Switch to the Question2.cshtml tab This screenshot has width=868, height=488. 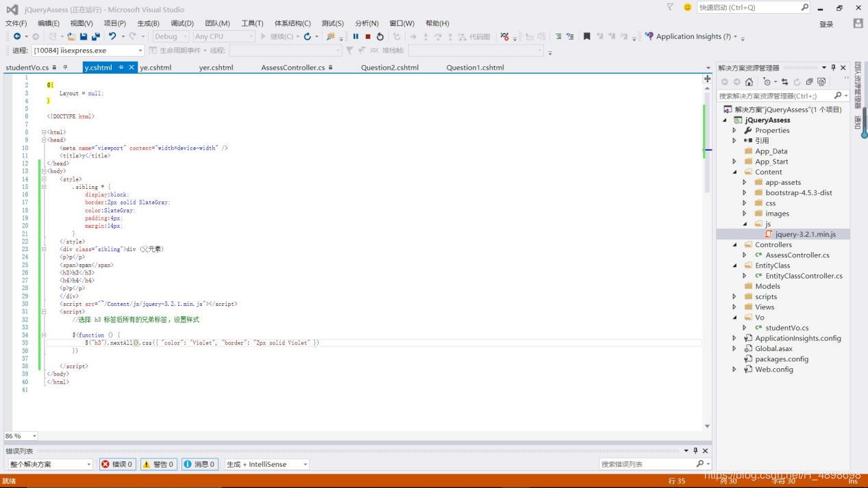[x=390, y=68]
